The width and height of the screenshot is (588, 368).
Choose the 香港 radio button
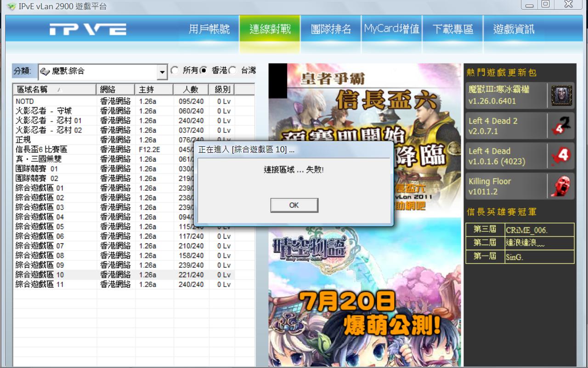204,70
